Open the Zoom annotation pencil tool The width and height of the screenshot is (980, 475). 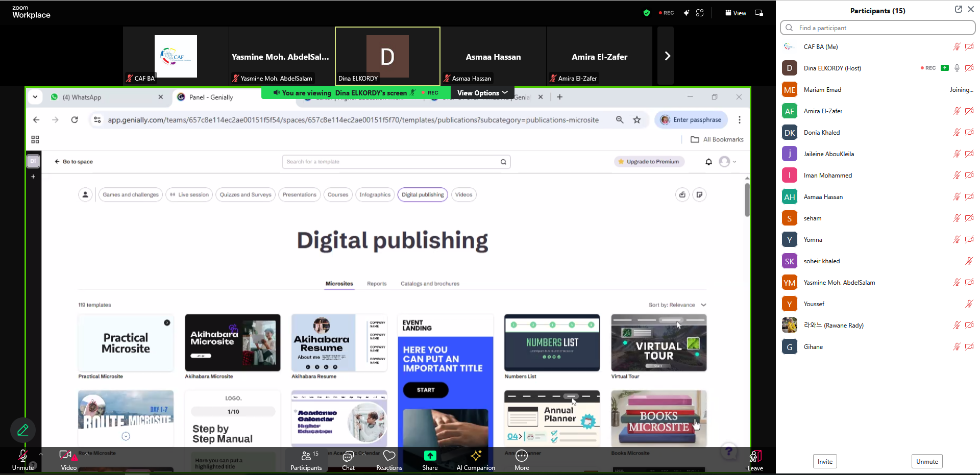23,430
